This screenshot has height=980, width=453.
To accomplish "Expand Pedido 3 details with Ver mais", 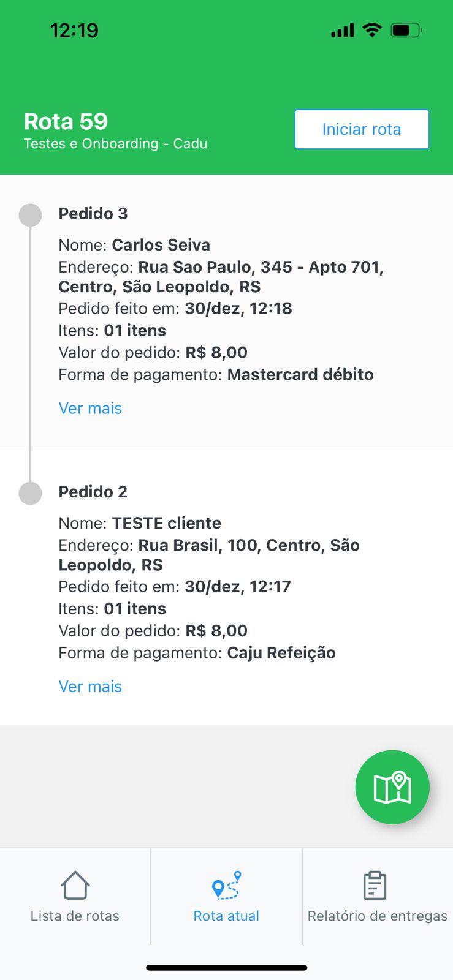I will point(90,409).
